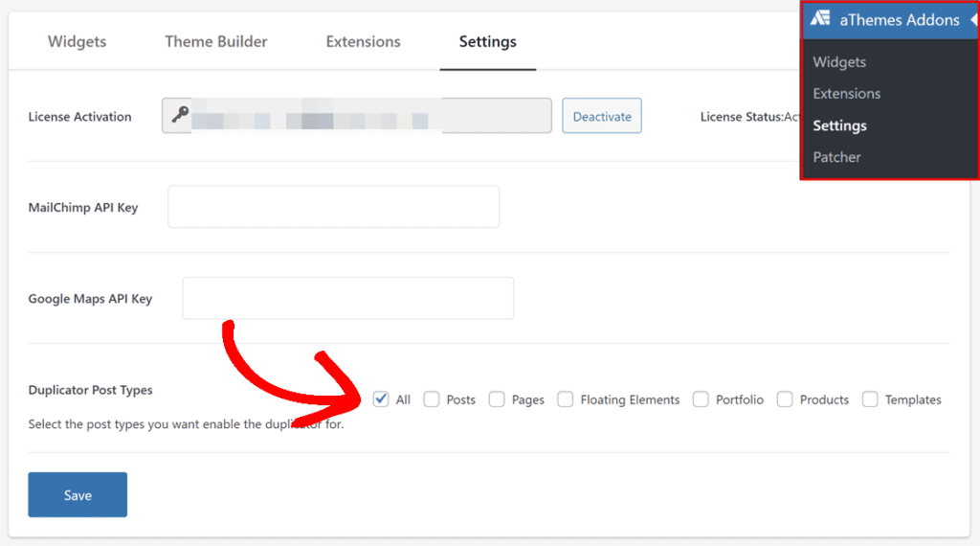980x546 pixels.
Task: Collapse the aThemes Addons menu arrow
Action: (972, 19)
